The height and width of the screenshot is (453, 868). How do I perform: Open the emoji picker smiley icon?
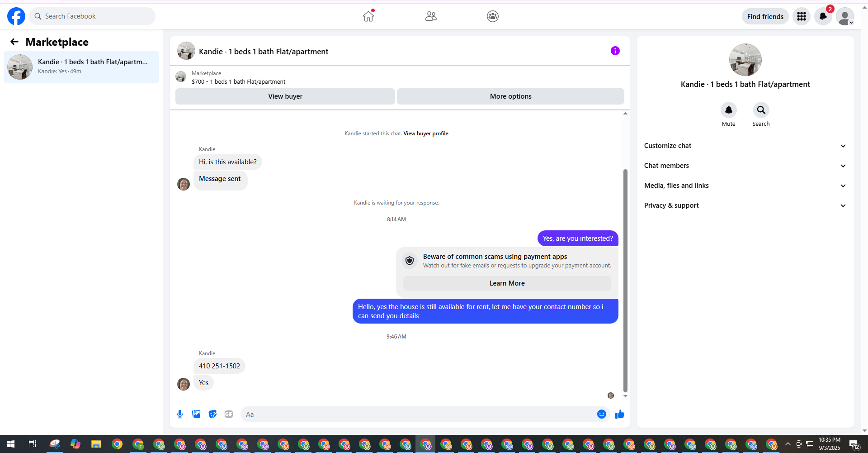click(x=602, y=414)
